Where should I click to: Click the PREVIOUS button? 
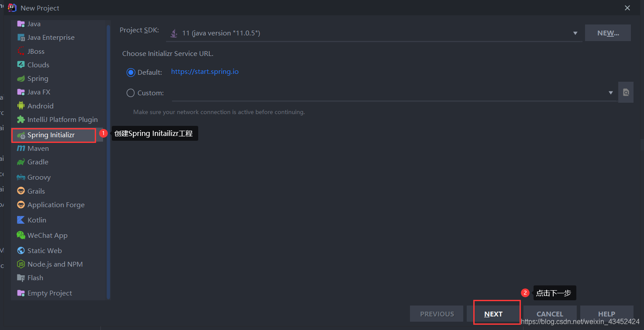(437, 314)
